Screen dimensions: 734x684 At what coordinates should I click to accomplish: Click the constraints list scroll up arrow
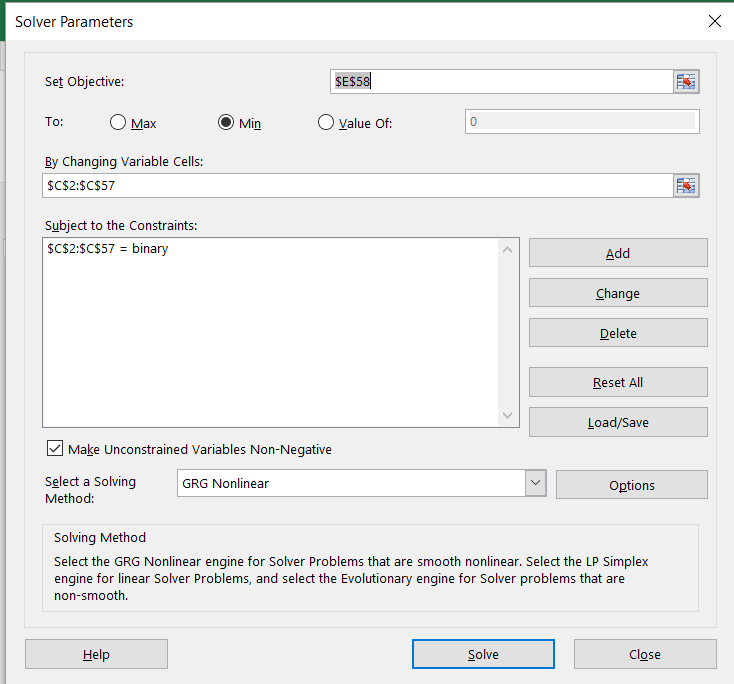507,250
